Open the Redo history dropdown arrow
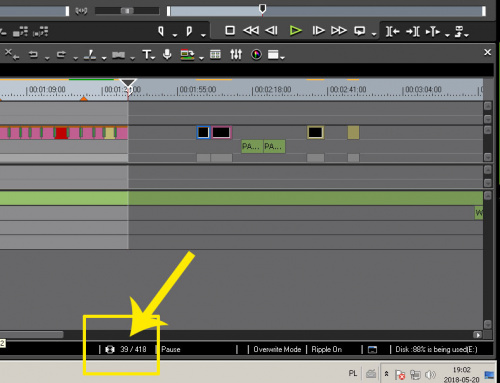 pos(76,58)
